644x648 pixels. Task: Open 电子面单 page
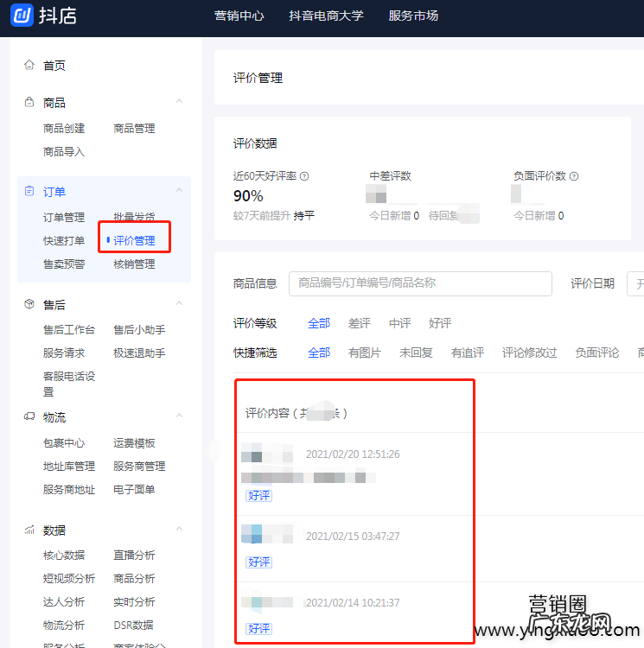tap(134, 489)
